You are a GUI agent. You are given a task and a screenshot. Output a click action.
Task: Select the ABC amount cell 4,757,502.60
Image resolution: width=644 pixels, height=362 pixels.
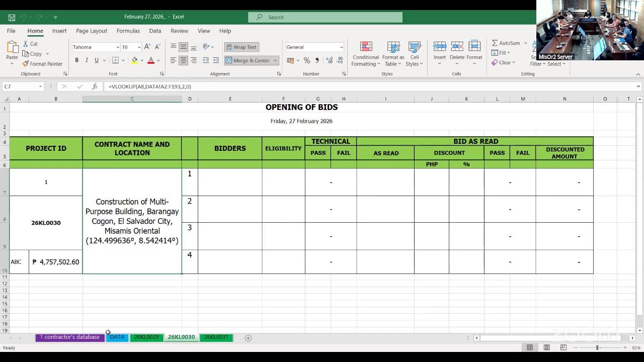click(56, 262)
